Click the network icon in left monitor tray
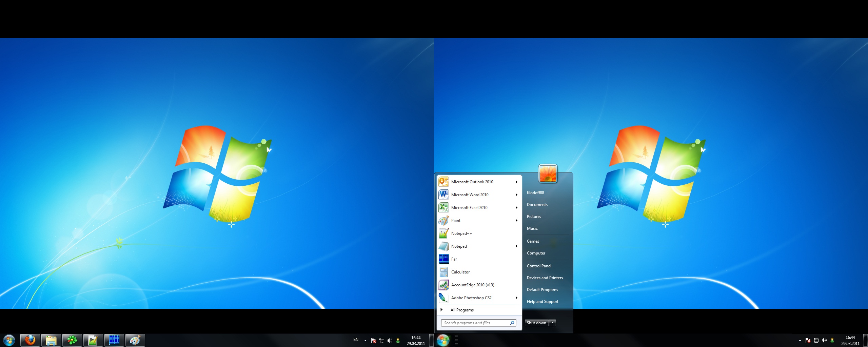Screen dimensions: 868x347 coord(382,341)
